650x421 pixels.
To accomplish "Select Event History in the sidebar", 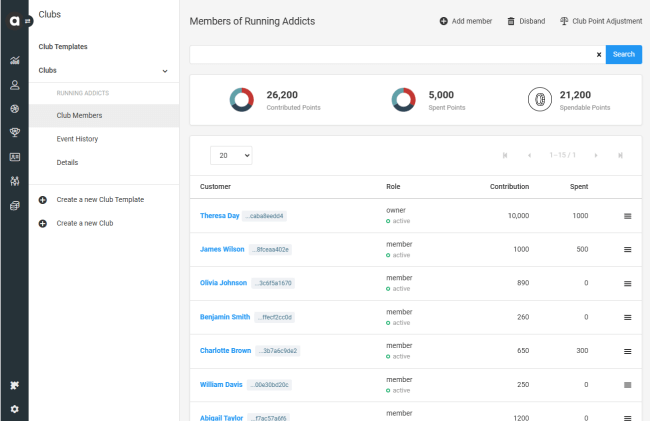I will coord(77,139).
